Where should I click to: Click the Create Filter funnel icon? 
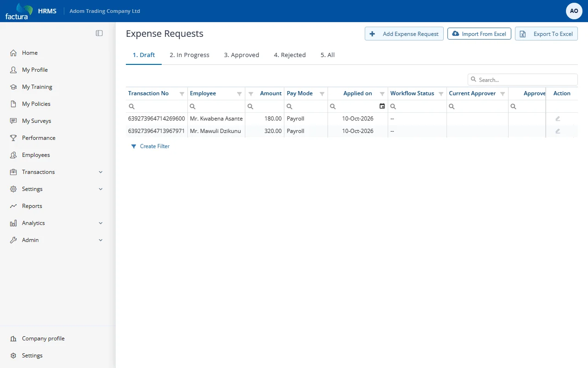[x=134, y=146]
